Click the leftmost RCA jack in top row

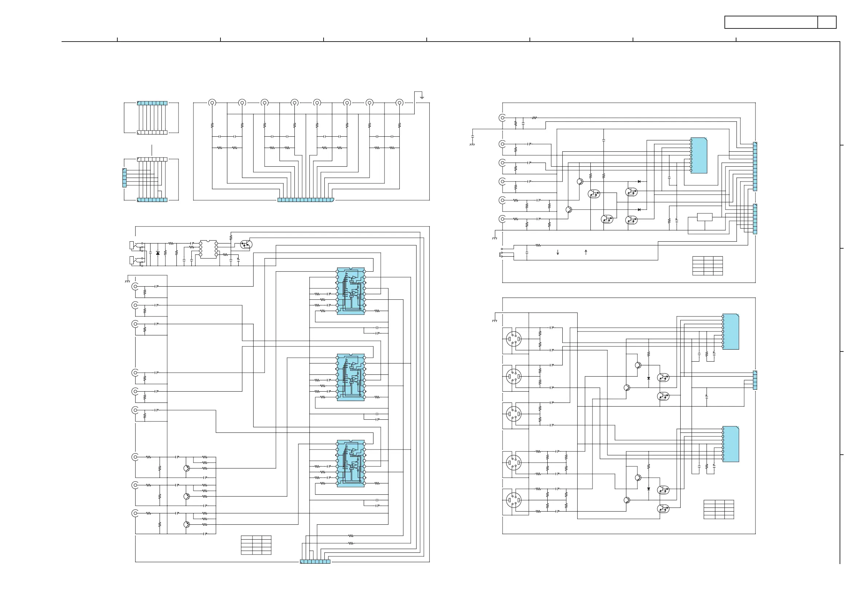(x=212, y=102)
